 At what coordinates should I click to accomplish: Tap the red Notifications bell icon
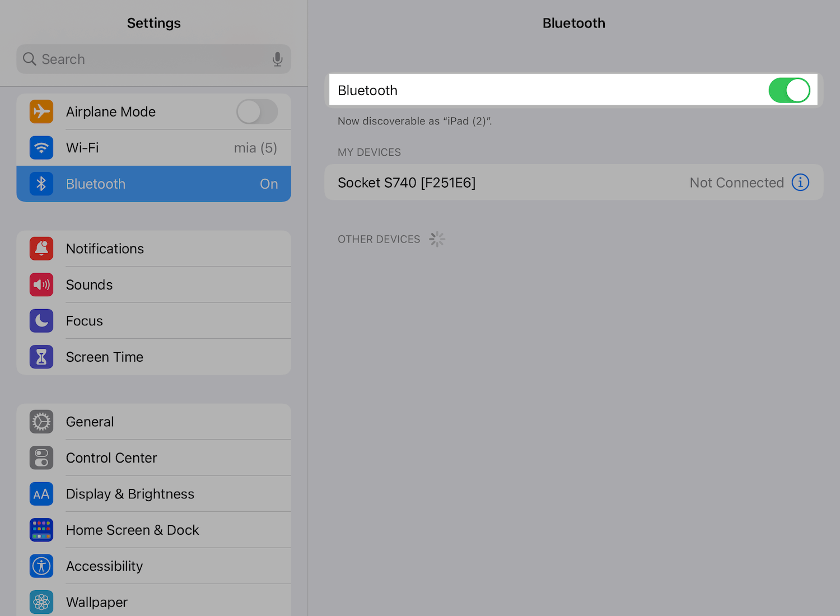point(41,249)
